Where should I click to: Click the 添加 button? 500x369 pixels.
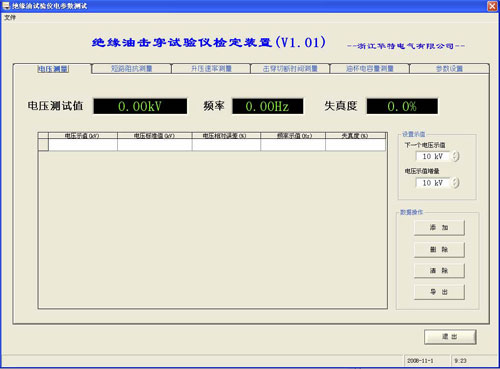pos(439,228)
